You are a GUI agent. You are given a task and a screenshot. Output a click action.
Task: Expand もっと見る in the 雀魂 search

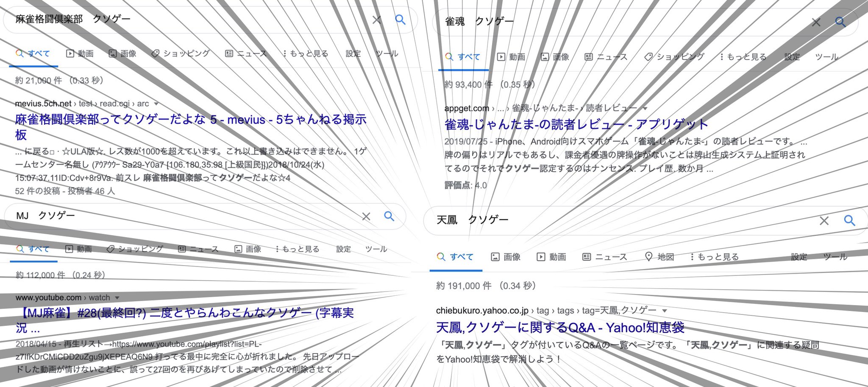(743, 57)
